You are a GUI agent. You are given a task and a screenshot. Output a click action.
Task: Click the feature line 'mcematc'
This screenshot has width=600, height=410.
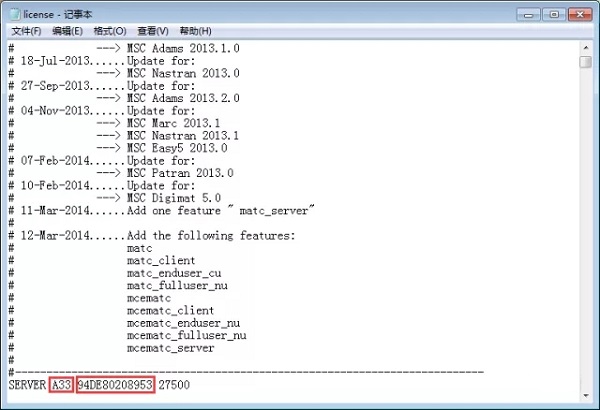click(x=149, y=298)
